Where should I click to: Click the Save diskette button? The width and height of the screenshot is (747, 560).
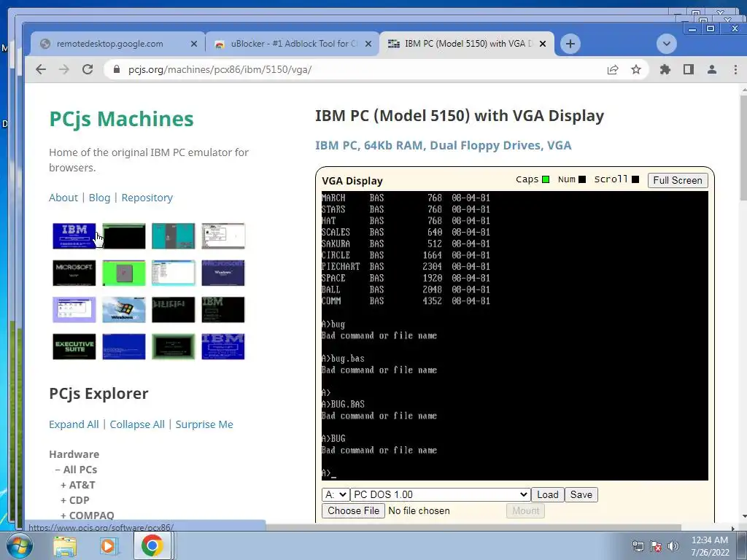tap(581, 495)
